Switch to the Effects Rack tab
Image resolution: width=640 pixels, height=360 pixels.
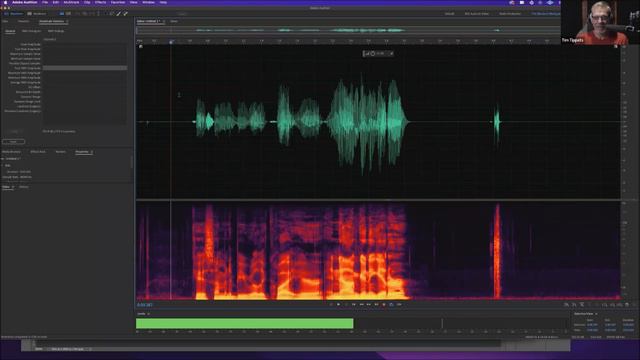38,152
